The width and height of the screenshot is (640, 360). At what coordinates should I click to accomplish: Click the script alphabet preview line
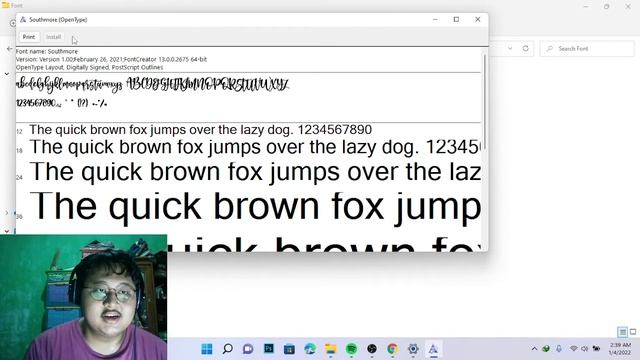click(153, 84)
